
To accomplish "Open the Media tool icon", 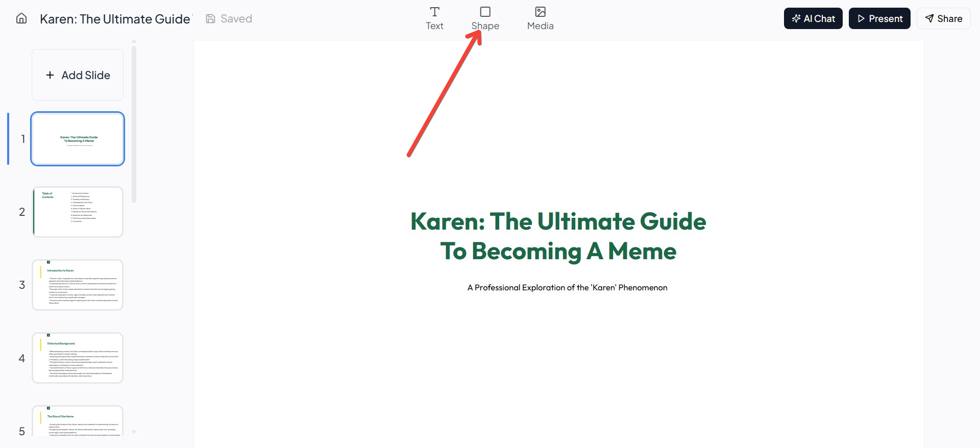I will pyautogui.click(x=541, y=12).
